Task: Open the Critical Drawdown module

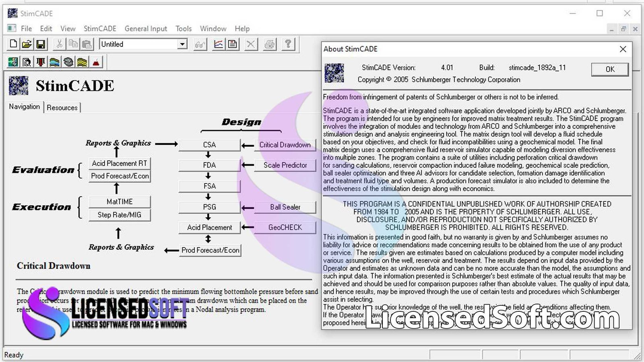Action: point(285,145)
